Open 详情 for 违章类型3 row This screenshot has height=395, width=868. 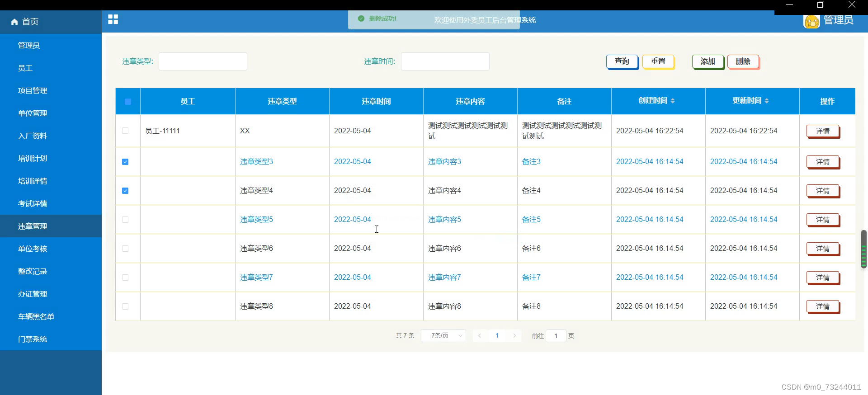(823, 162)
